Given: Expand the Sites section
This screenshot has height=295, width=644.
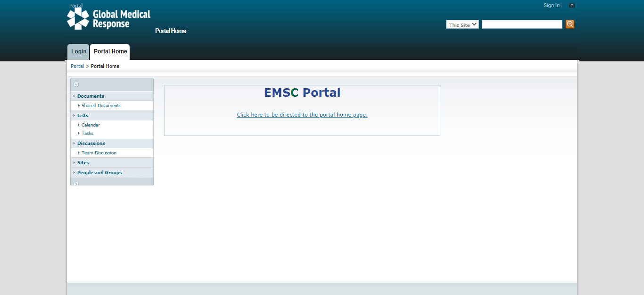Looking at the screenshot, I should [x=83, y=162].
